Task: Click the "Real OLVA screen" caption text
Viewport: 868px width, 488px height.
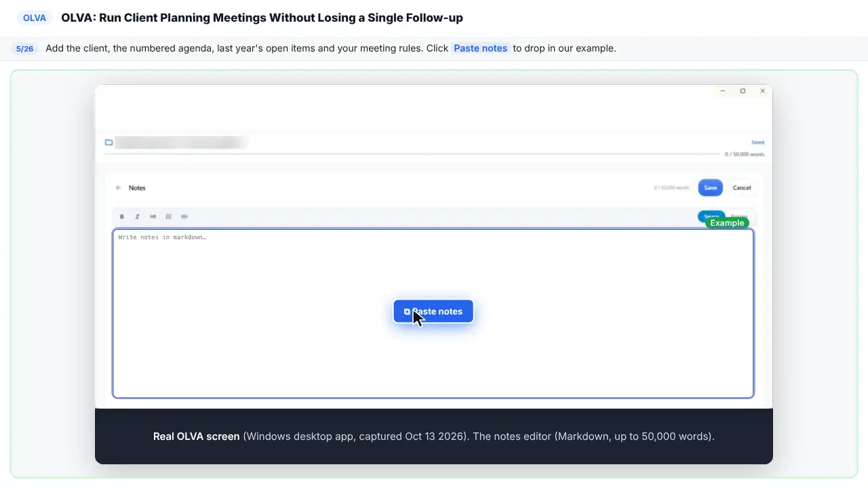Action: 197,436
